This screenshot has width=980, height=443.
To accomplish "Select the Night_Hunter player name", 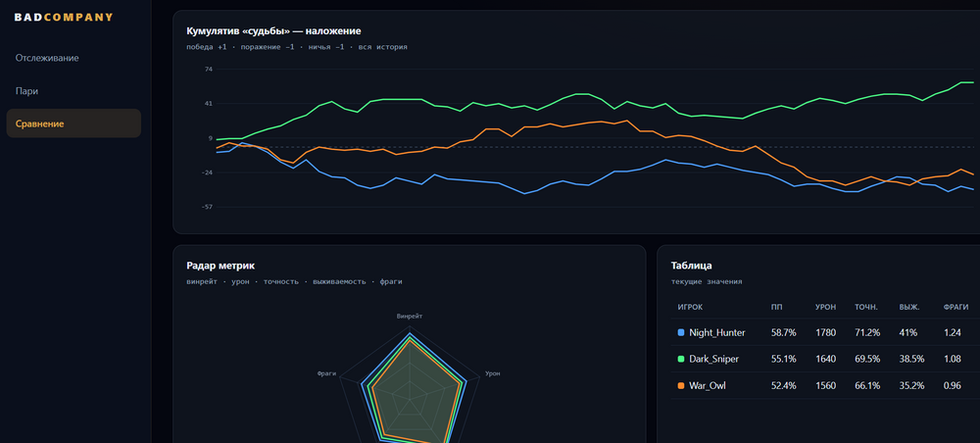I will (717, 333).
